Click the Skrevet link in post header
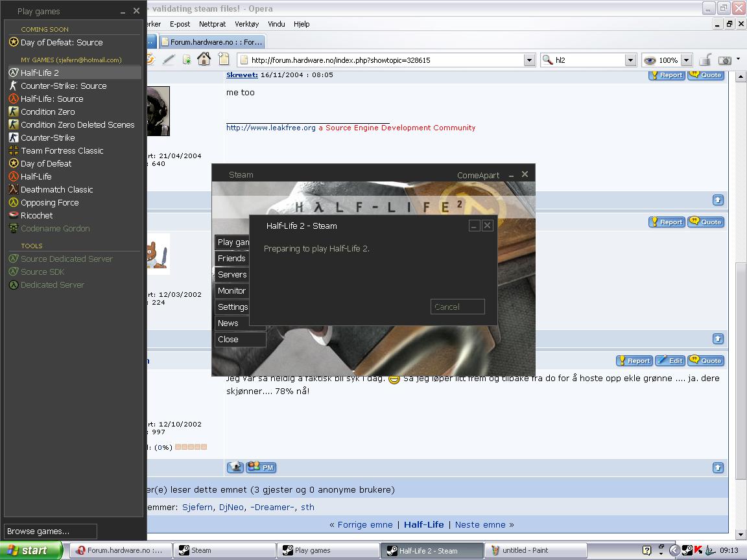Image resolution: width=747 pixels, height=560 pixels. pyautogui.click(x=242, y=75)
